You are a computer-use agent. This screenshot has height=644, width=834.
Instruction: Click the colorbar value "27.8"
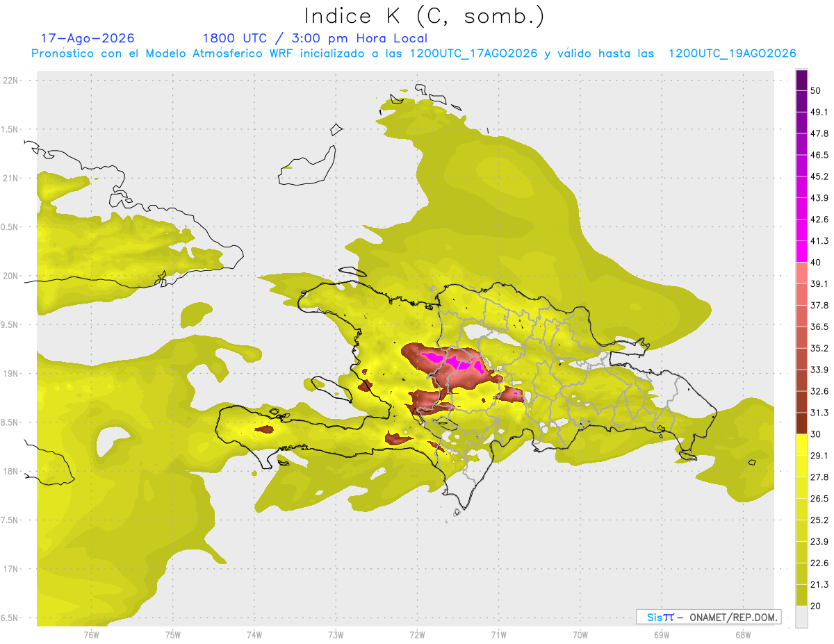819,477
